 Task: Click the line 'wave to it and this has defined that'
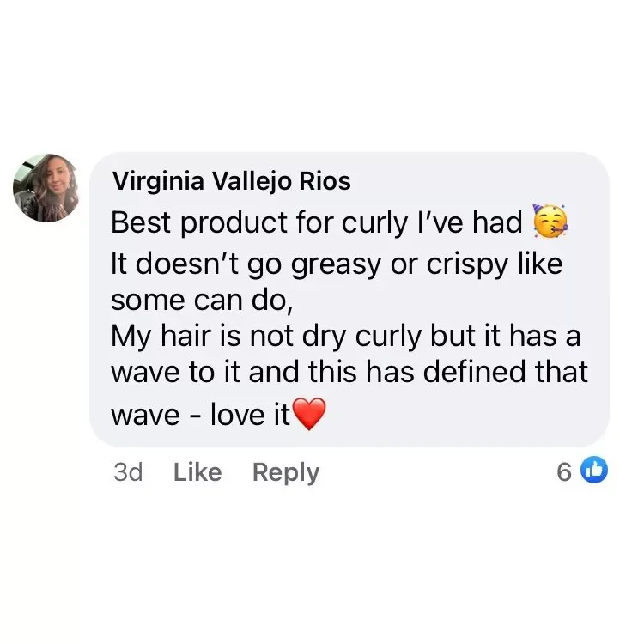point(349,371)
